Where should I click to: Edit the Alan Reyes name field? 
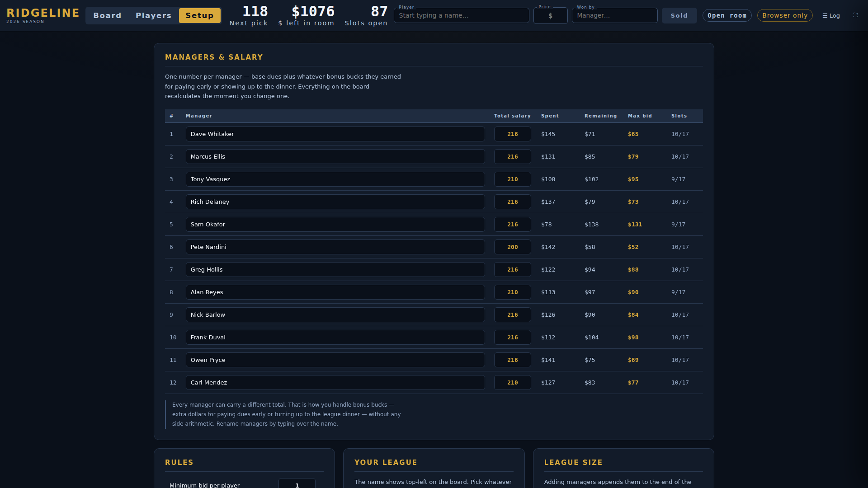click(335, 292)
